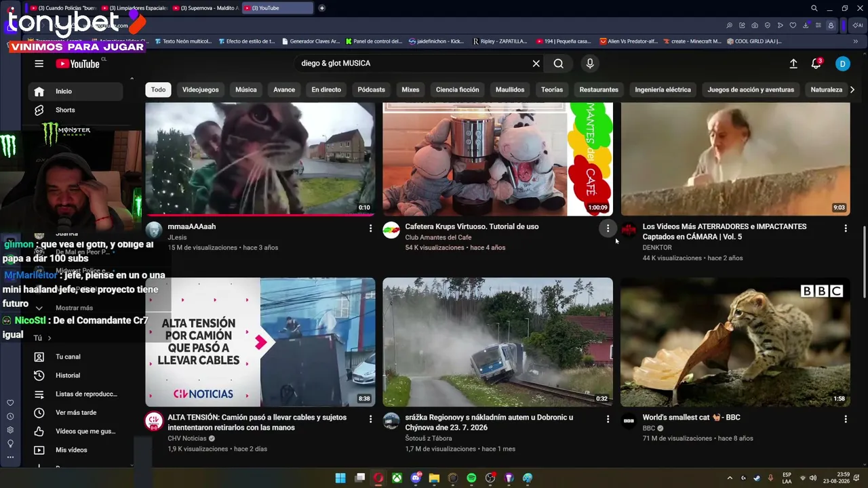Select the Mixes filter chip
The width and height of the screenshot is (868, 488).
pyautogui.click(x=410, y=89)
